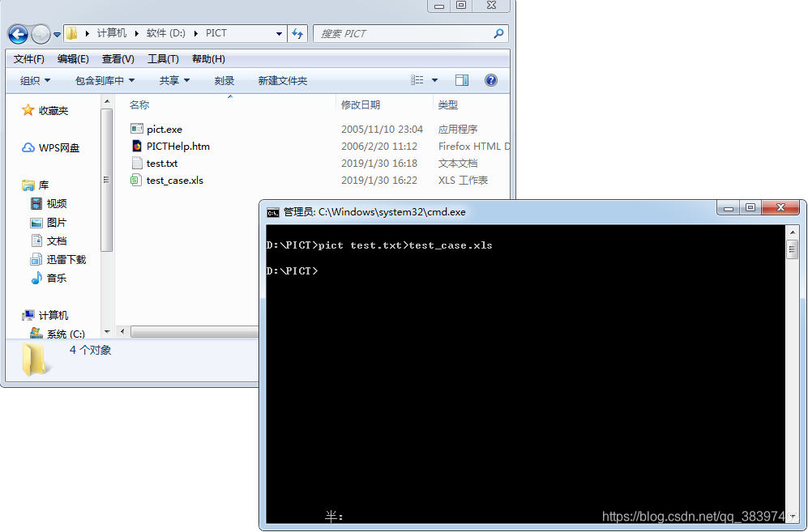This screenshot has width=808, height=532.
Task: Open the 组织 dropdown
Action: pyautogui.click(x=35, y=81)
